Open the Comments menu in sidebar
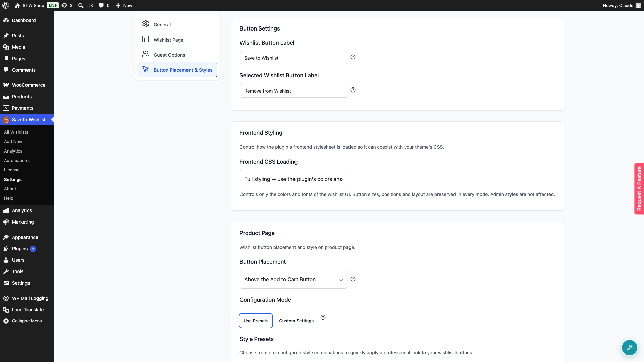 pos(27,70)
